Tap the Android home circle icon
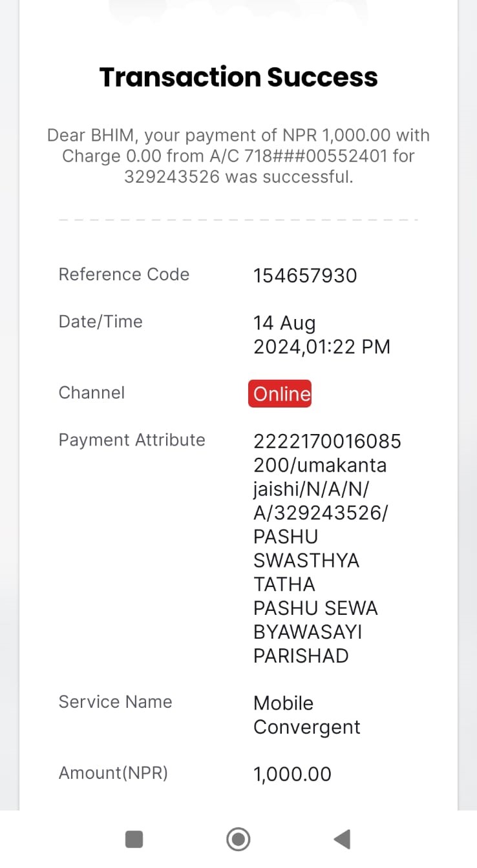The height and width of the screenshot is (868, 477). tap(238, 839)
